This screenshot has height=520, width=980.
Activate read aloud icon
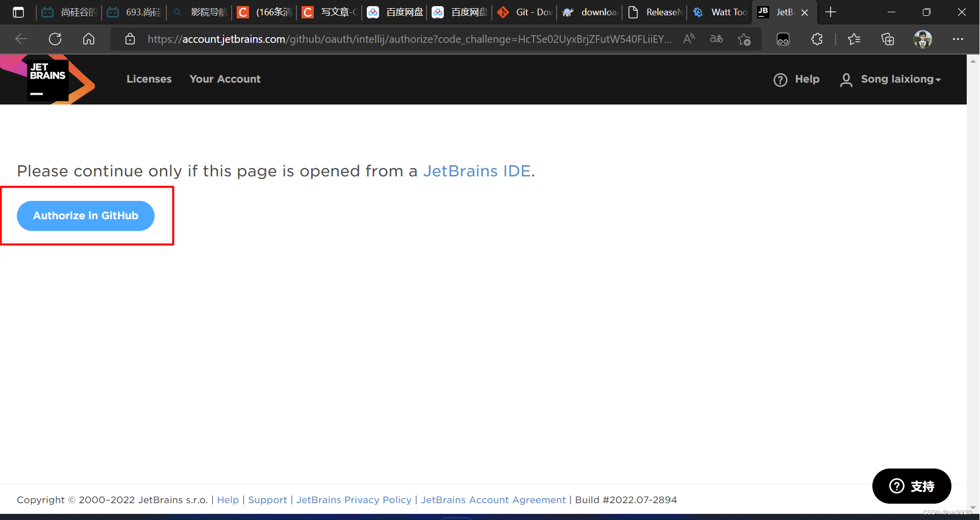point(689,39)
